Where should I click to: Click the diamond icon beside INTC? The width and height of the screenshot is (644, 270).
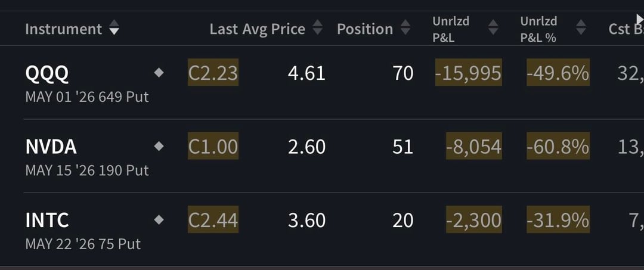[x=159, y=220]
